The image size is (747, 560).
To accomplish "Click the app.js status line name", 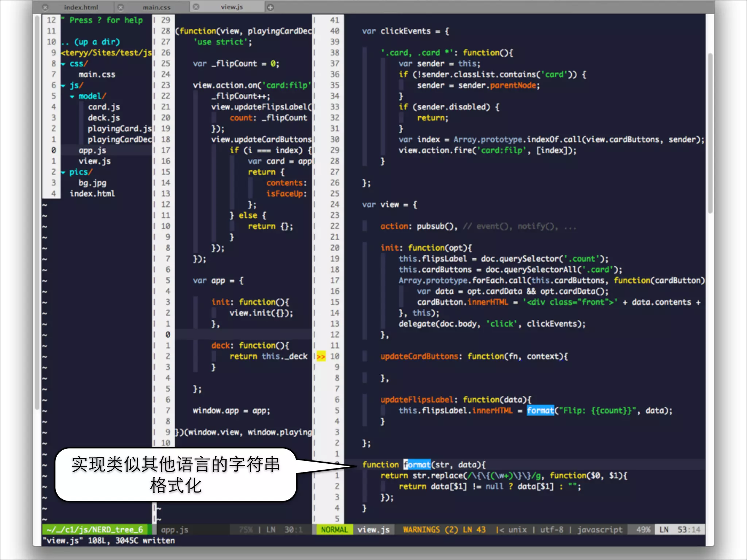I will pyautogui.click(x=175, y=529).
